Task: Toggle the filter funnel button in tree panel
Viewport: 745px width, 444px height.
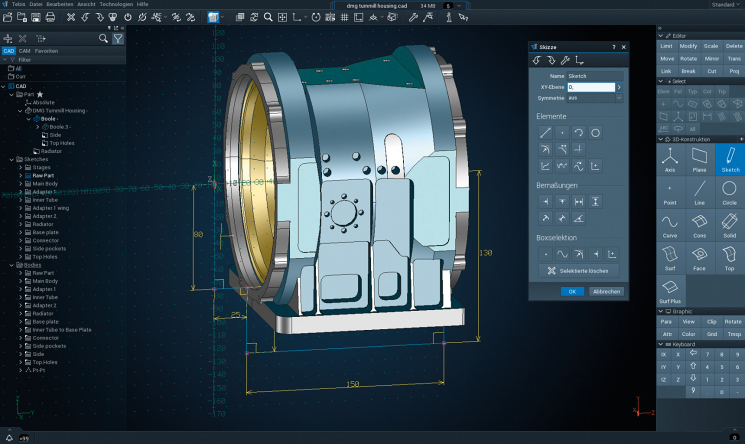Action: pos(118,39)
